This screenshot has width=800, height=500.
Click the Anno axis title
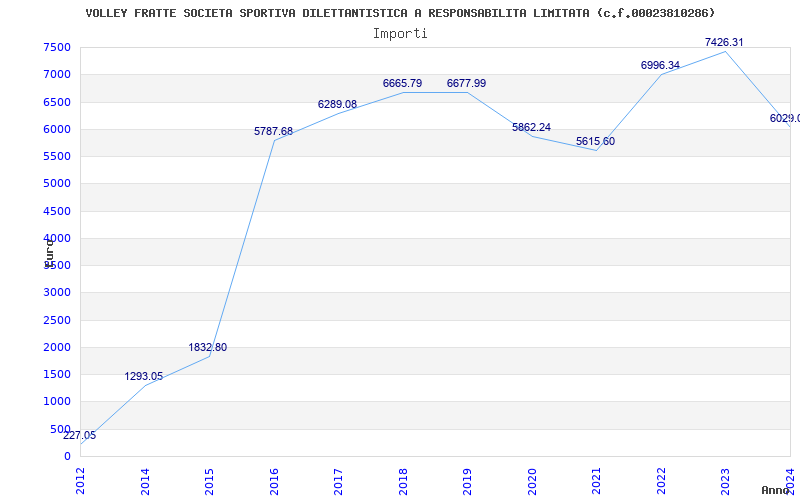(x=776, y=490)
